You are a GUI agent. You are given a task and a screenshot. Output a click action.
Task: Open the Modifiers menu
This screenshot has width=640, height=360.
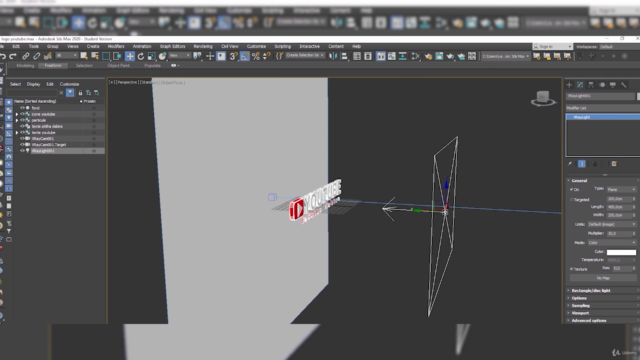pyautogui.click(x=116, y=46)
